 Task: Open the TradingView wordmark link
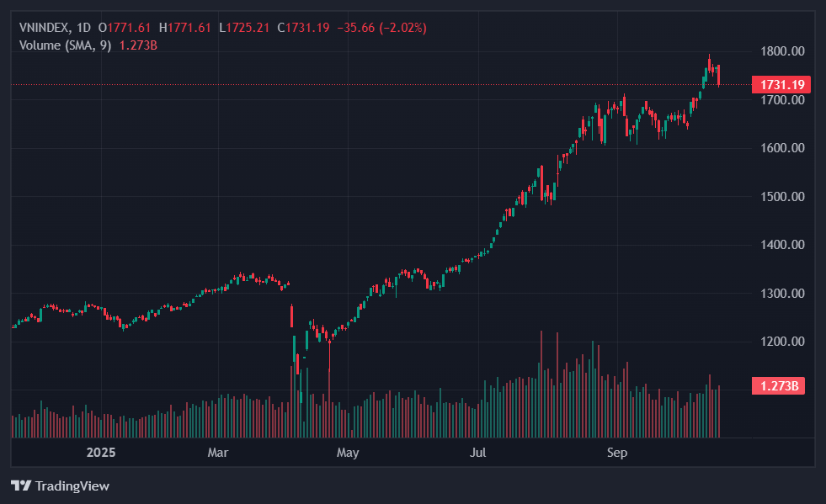[71, 485]
